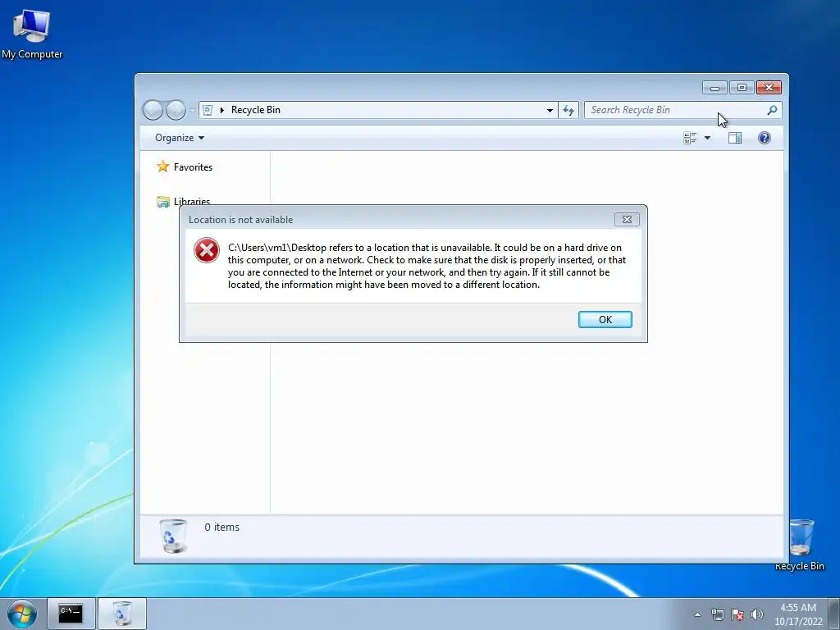The image size is (840, 630).
Task: Open the view options dropdown arrow
Action: [x=707, y=138]
